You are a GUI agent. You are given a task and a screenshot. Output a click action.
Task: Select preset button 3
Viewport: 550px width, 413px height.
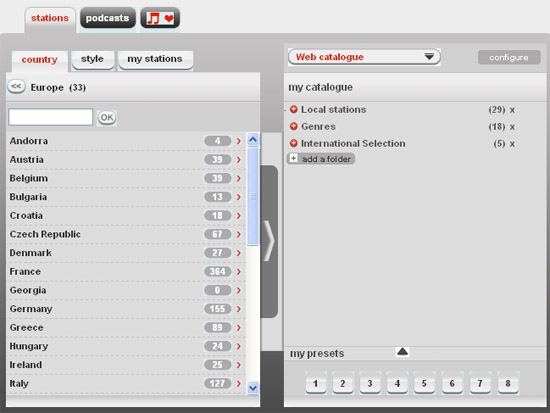pyautogui.click(x=370, y=383)
